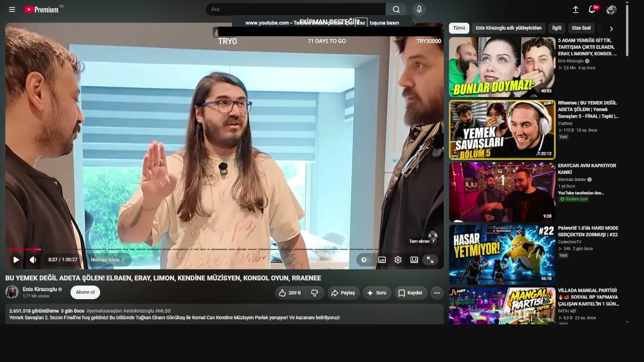Open the HASAR YETMİYOR Palworld thumbnail
This screenshot has height=362, width=644.
pyautogui.click(x=502, y=255)
